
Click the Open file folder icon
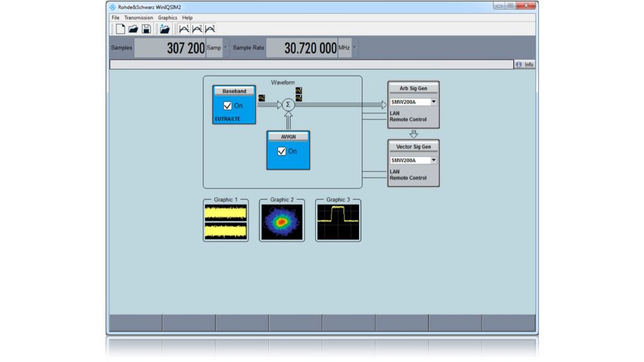[x=133, y=29]
